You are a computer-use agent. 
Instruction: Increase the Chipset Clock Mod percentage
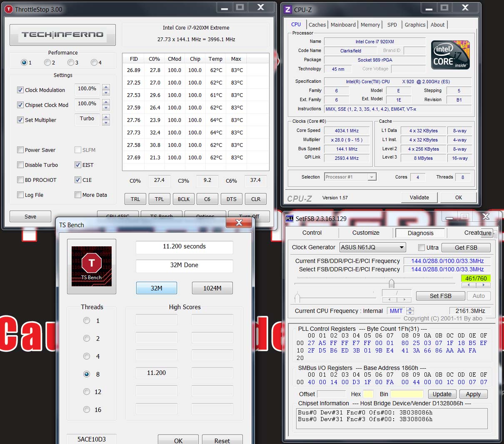point(106,102)
